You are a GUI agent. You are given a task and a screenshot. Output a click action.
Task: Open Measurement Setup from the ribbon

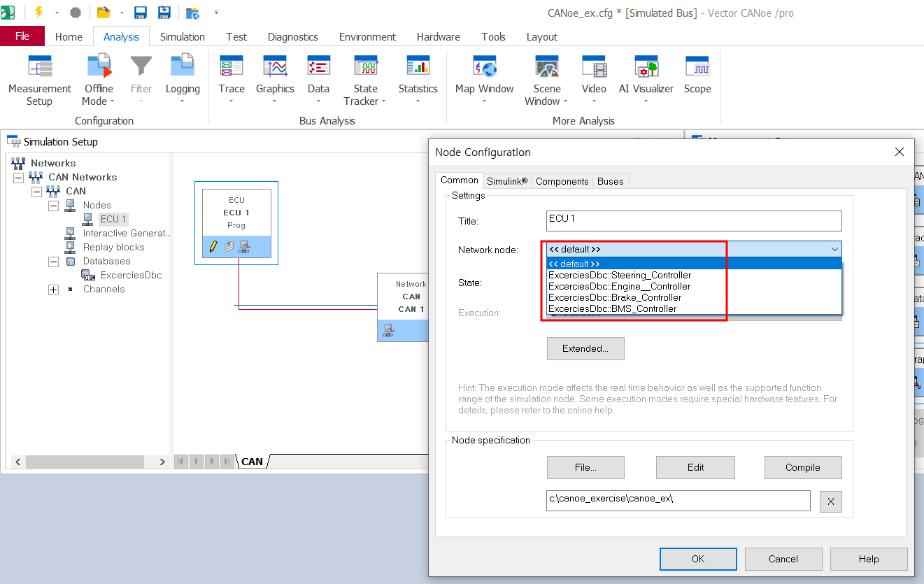click(x=39, y=80)
